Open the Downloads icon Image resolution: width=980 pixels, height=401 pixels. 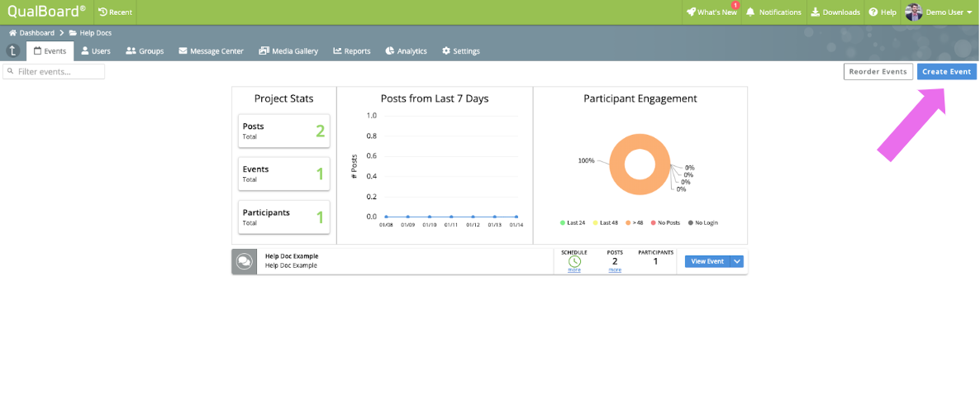click(816, 12)
